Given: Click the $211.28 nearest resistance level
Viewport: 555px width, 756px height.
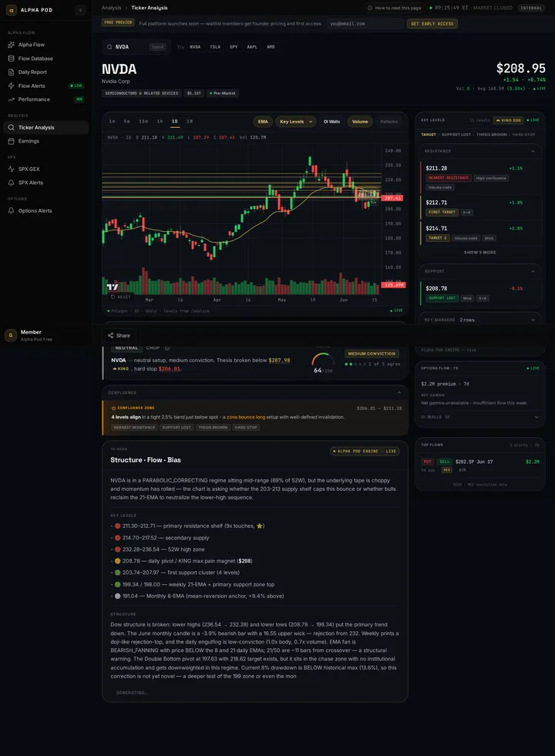Looking at the screenshot, I should tap(479, 177).
